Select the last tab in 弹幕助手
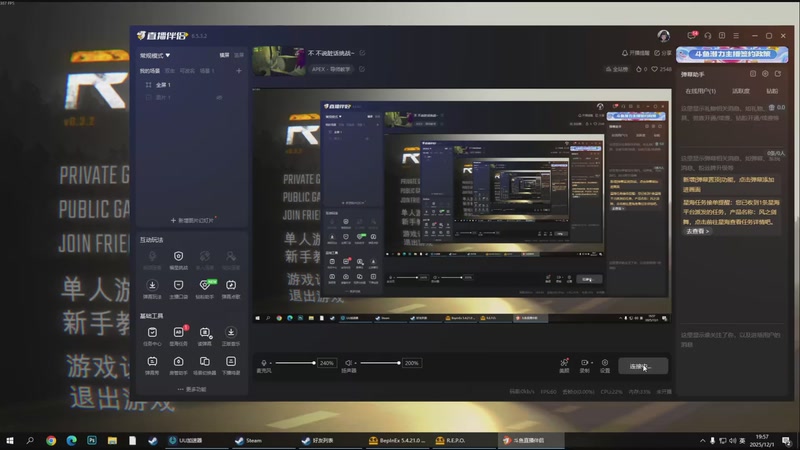The width and height of the screenshot is (800, 450). point(772,91)
